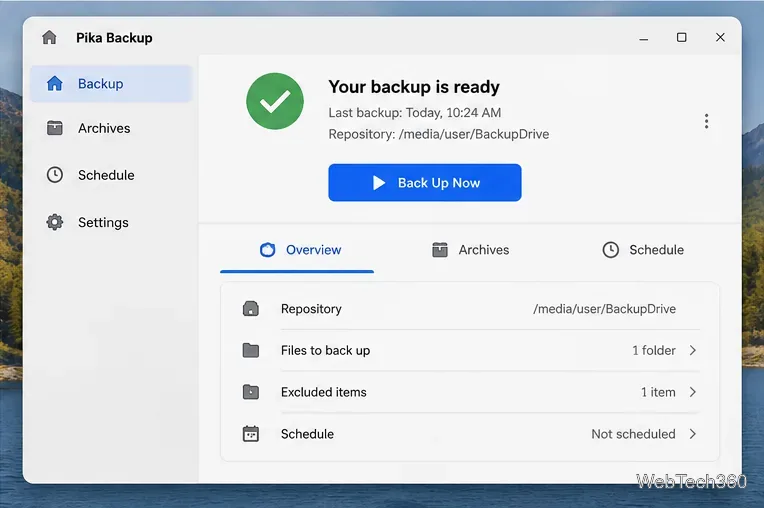Screen dimensions: 764x508
Task: Open Schedule in the sidebar
Action: 112,175
